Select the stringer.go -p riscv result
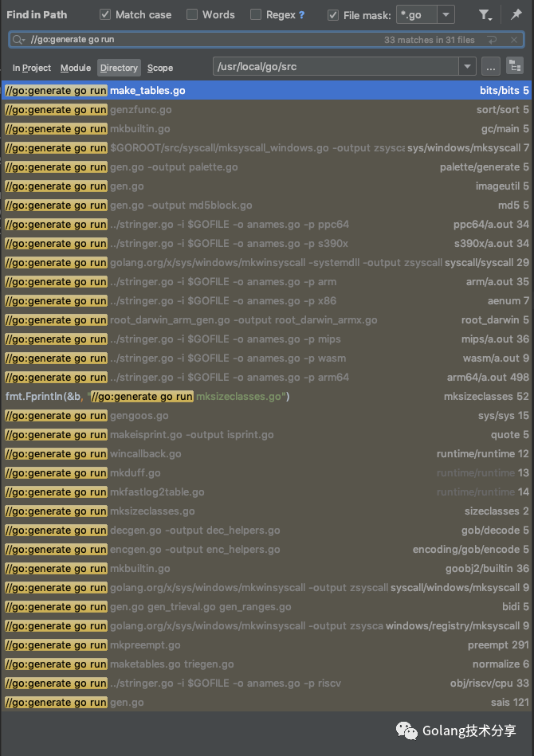Screen dimensions: 534x756 [266, 684]
